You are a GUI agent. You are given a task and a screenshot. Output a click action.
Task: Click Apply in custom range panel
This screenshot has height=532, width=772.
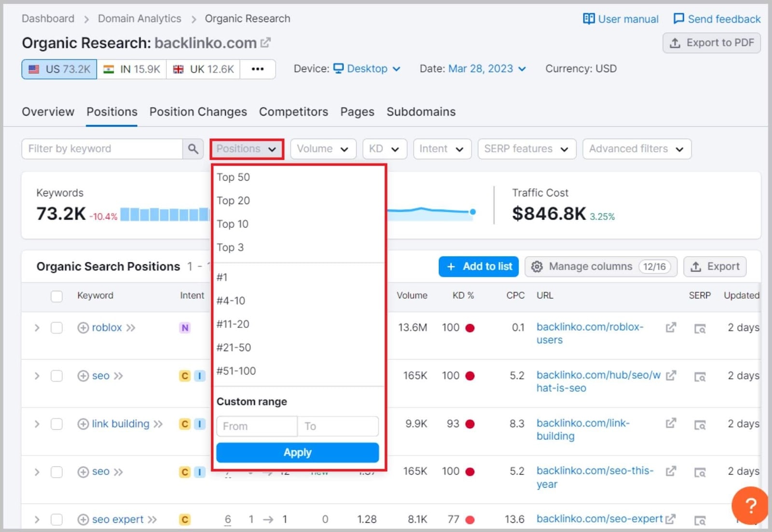pyautogui.click(x=298, y=452)
